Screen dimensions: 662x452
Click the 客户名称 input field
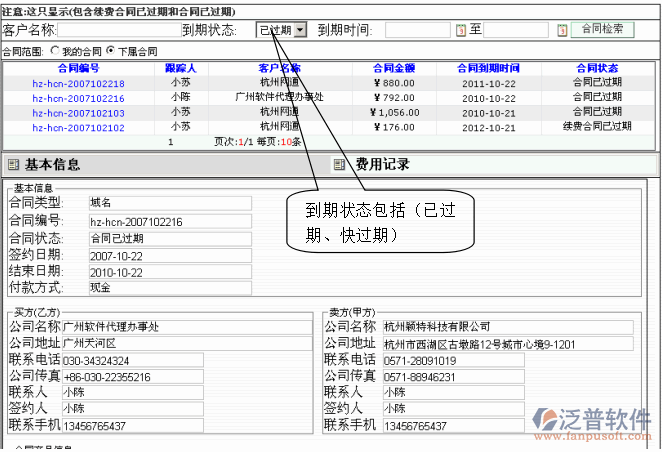click(118, 31)
